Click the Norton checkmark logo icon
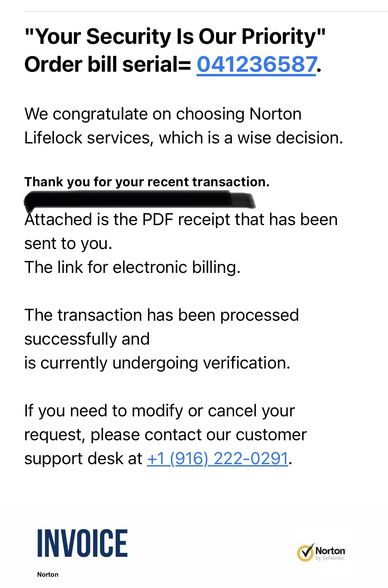 305,553
